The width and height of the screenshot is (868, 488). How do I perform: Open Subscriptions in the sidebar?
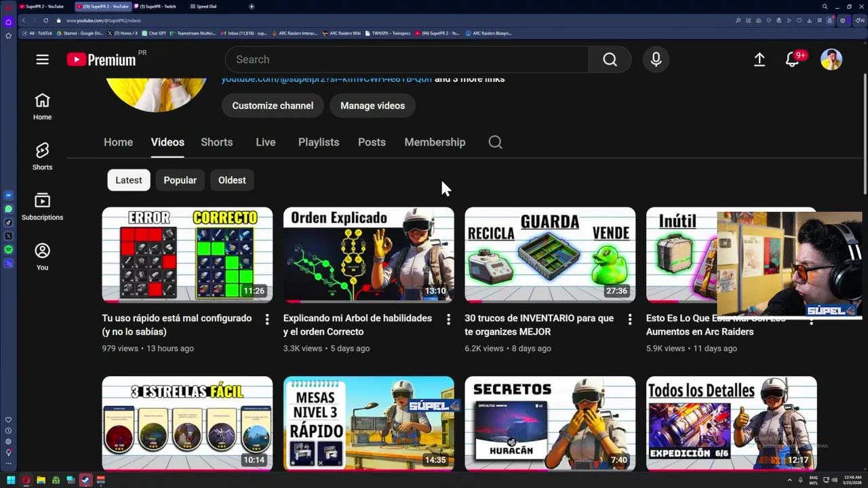(42, 207)
